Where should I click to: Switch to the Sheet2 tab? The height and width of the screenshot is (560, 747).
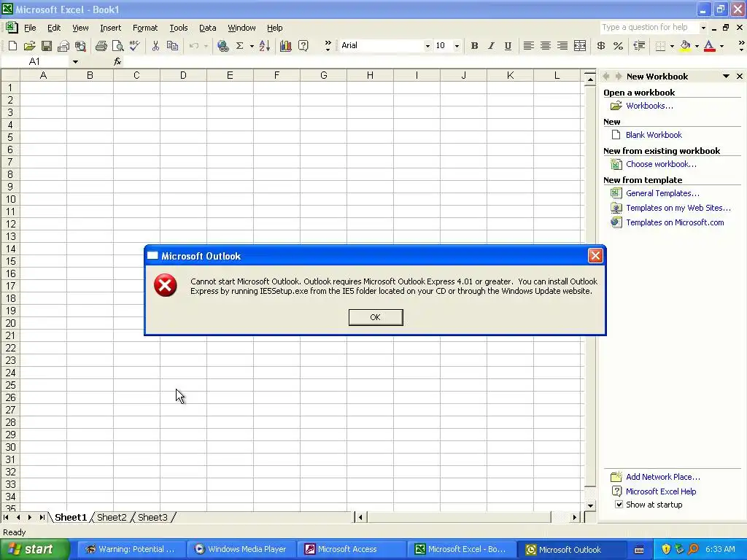[112, 517]
